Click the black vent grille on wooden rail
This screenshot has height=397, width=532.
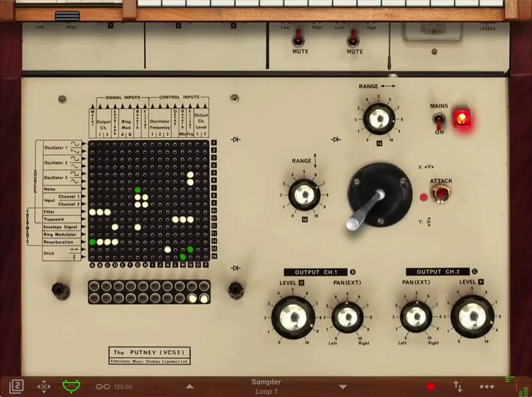pos(67,16)
